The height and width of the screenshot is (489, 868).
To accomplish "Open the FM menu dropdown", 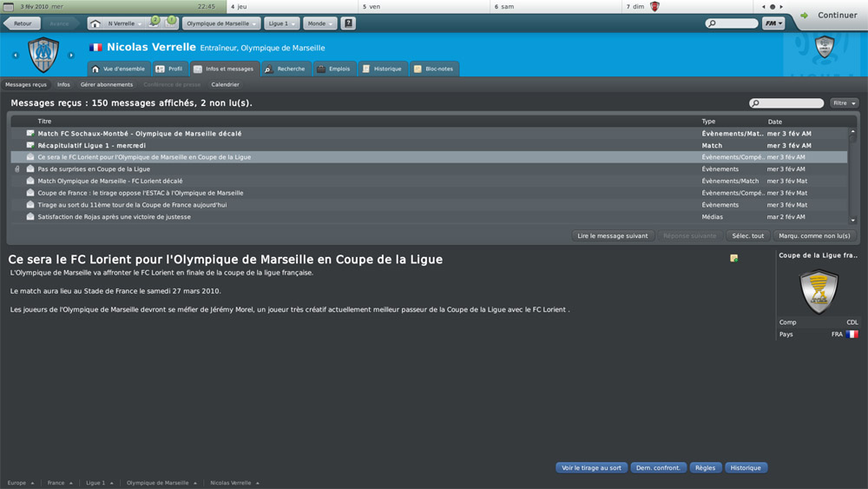I will pos(773,23).
